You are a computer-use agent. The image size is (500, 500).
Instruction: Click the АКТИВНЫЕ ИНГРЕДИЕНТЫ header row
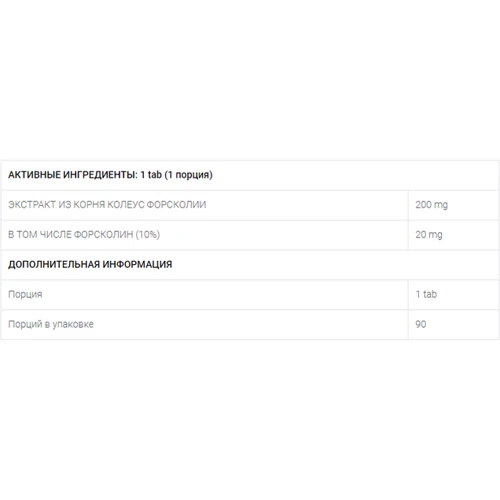250,175
